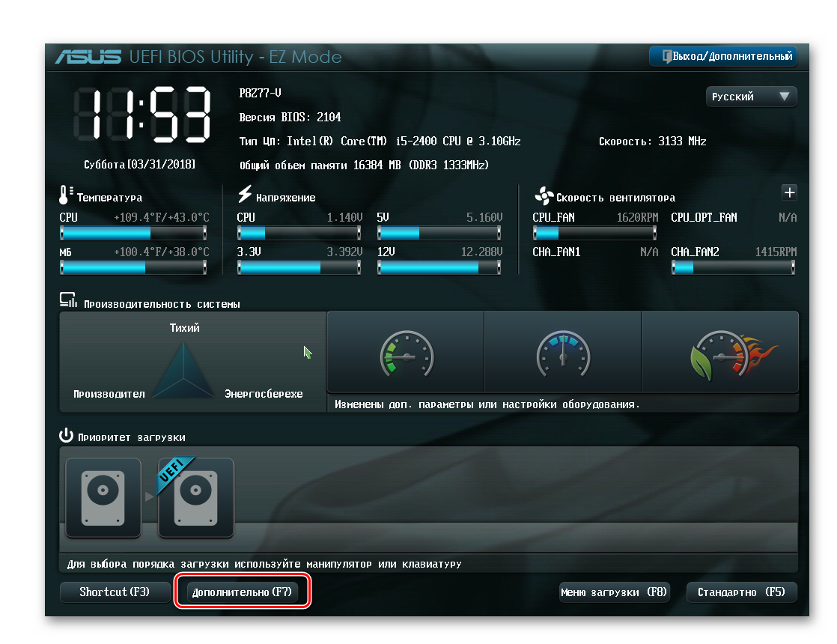Open the Выход/Дополнительный exit menu
The width and height of the screenshot is (837, 644).
(x=723, y=56)
